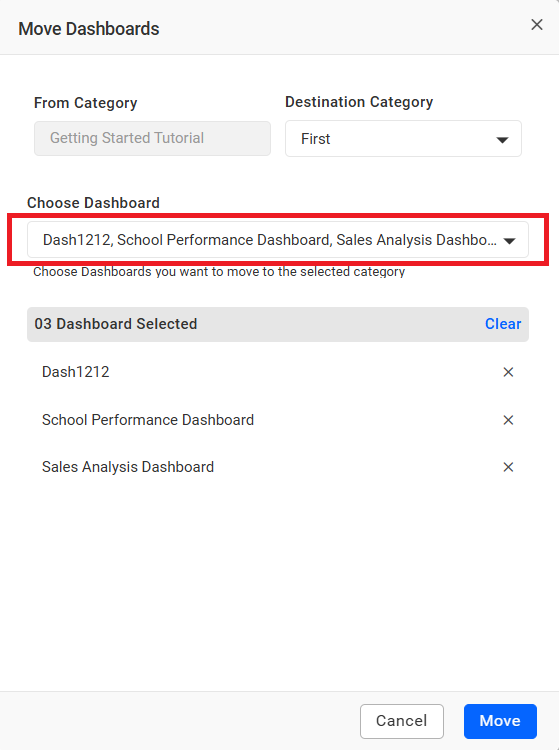Select the Sales Analysis Dashboard row text

coord(128,467)
